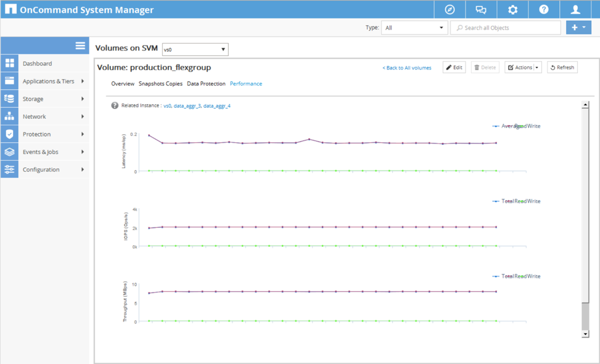This screenshot has width=600, height=364.
Task: Click the Dashboard grid icon
Action: click(x=10, y=63)
